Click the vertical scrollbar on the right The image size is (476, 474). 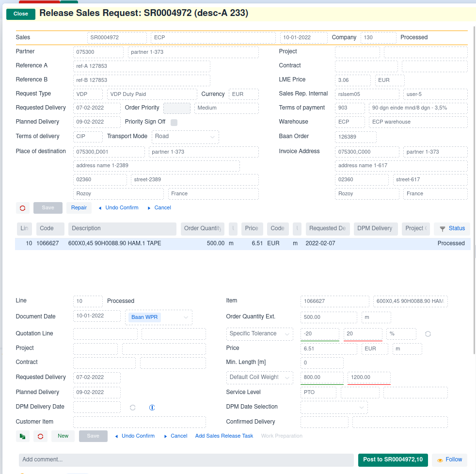[x=474, y=190]
